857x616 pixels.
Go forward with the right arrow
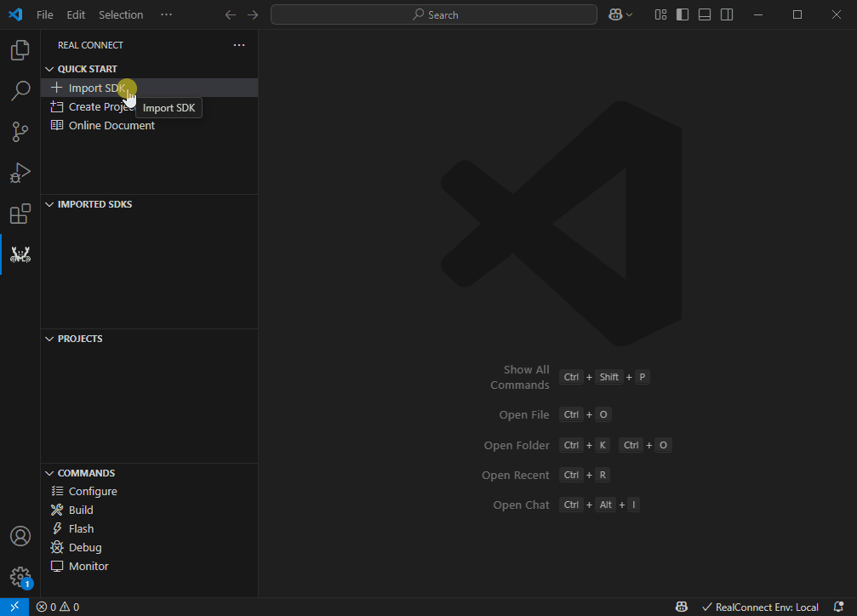pos(253,14)
